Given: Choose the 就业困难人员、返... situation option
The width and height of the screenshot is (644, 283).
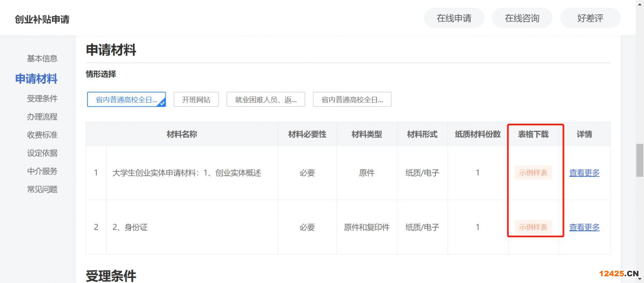Looking at the screenshot, I should (265, 100).
